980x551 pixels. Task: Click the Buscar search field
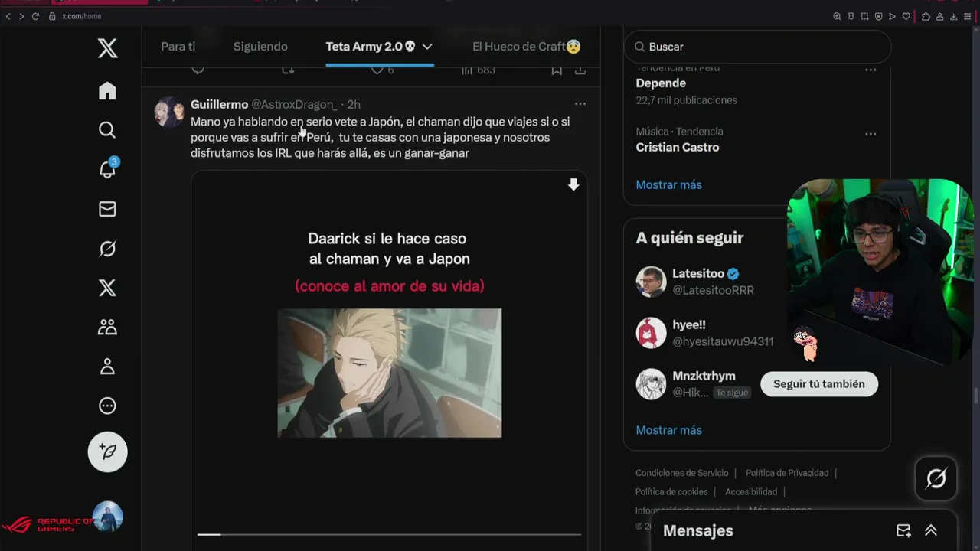757,47
